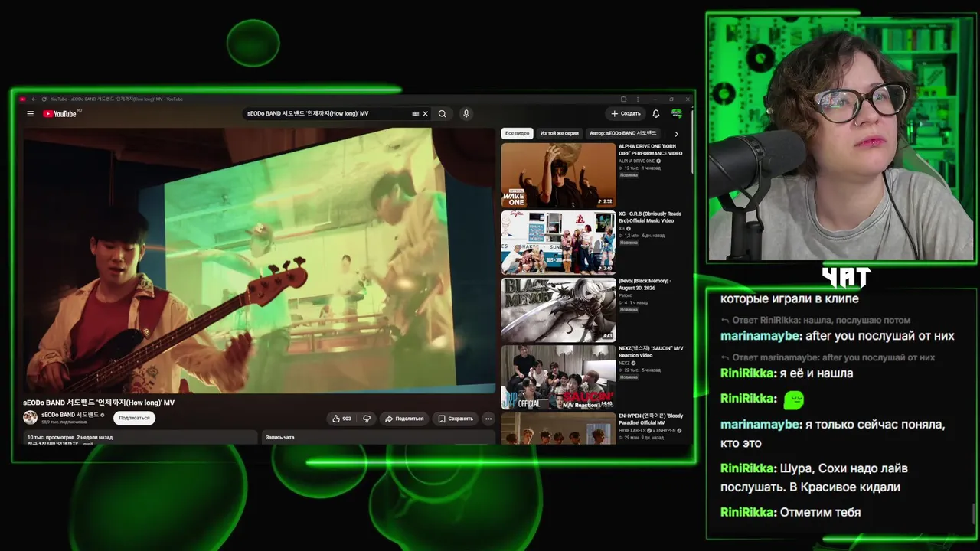Open XG - O.R.B Official Music Video title
980x551 pixels.
click(x=650, y=217)
